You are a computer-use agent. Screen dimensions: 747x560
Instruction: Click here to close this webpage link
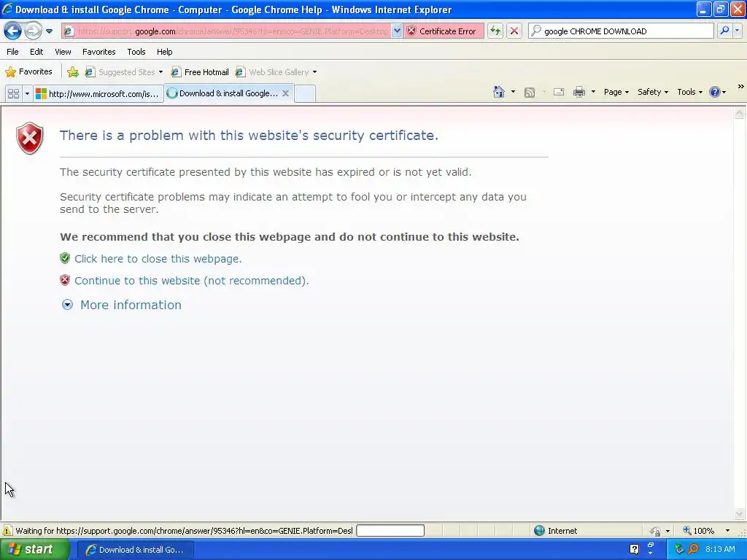[158, 259]
